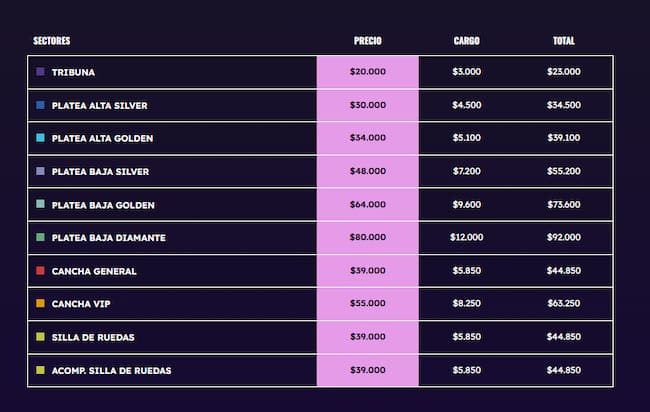The height and width of the screenshot is (412, 650).
Task: Click the teal Platea Baja Golden swatch
Action: [40, 204]
